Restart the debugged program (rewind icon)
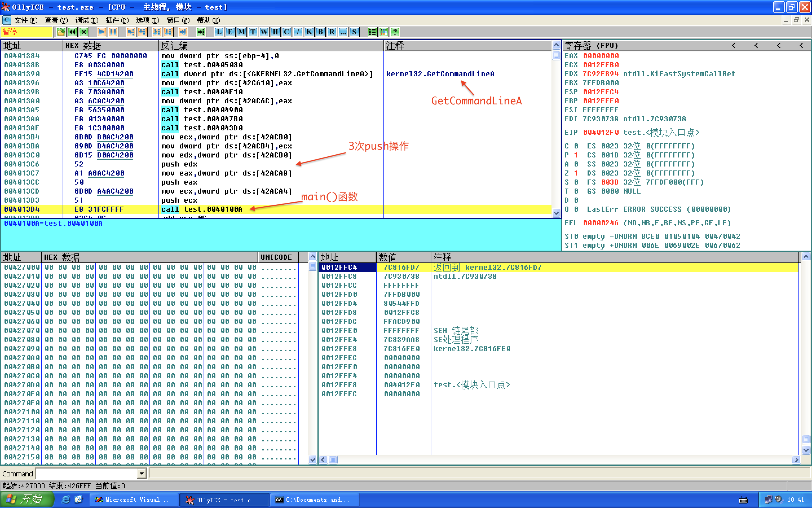Image resolution: width=812 pixels, height=508 pixels. pos(72,32)
